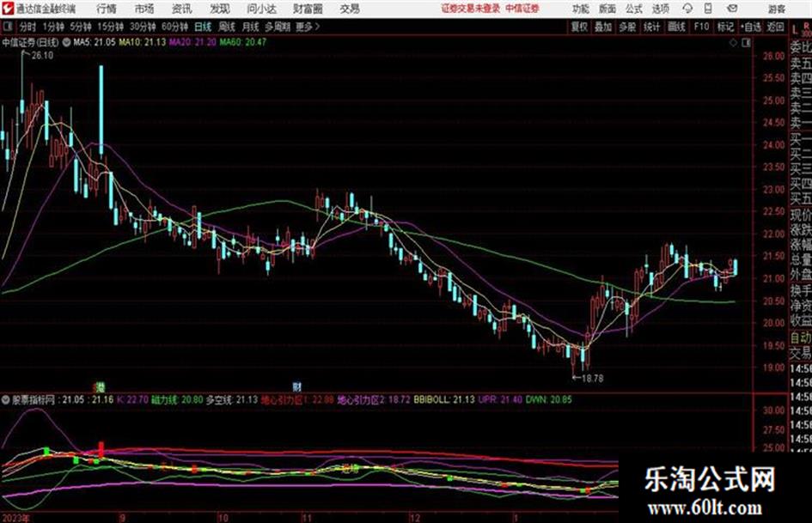This screenshot has width=812, height=523.
Task: Click the 通达信 red logo icon
Action: point(8,9)
